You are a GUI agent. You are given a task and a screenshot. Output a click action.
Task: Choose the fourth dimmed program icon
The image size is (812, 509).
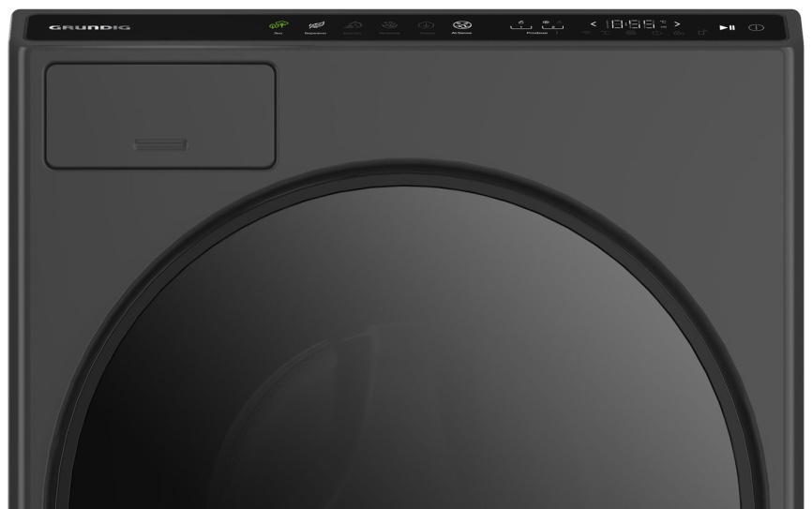(388, 26)
